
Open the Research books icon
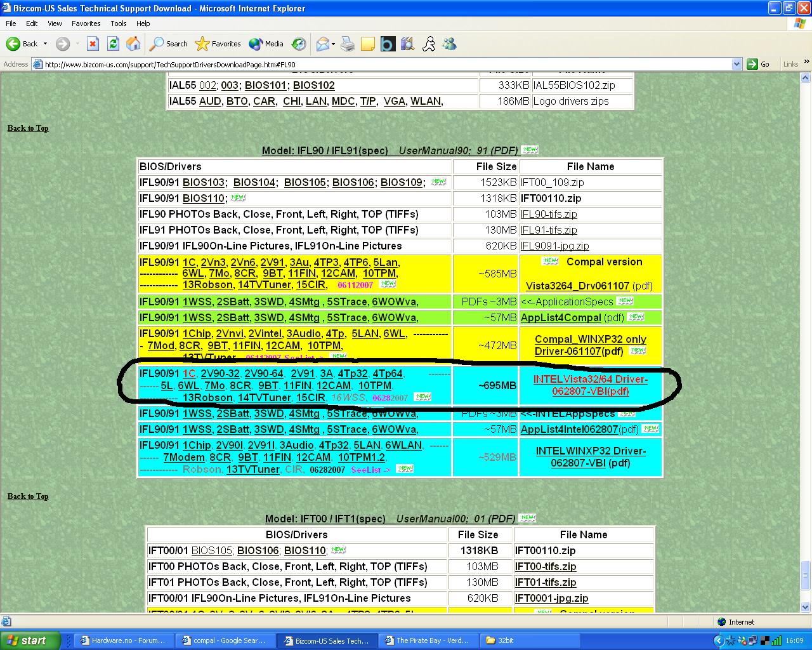tap(408, 44)
